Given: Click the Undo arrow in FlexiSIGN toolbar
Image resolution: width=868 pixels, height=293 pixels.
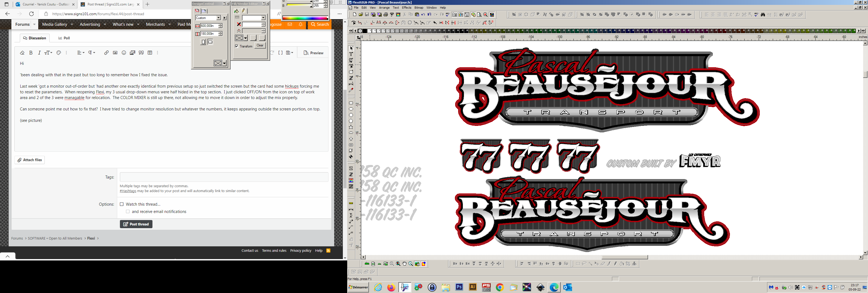Looking at the screenshot, I should point(423,14).
